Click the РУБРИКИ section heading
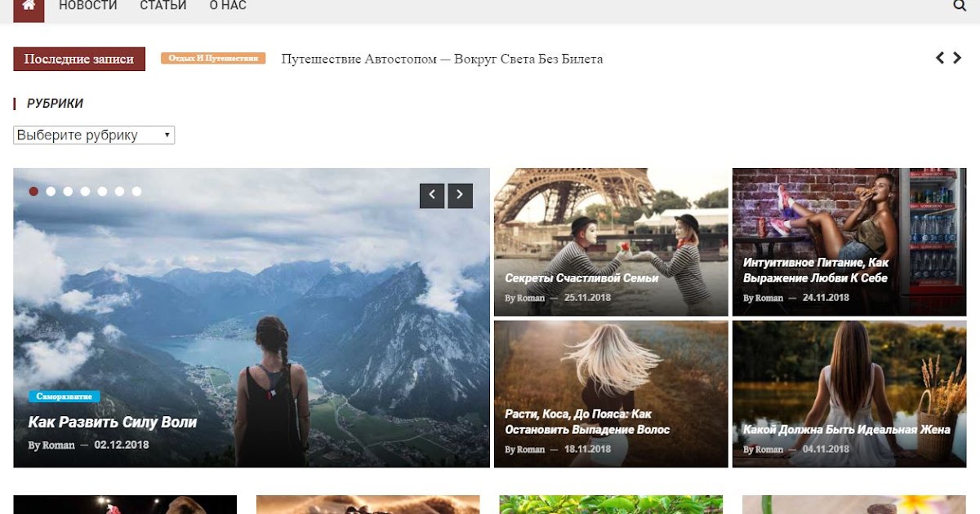Screen dimensions: 980x514 (x=55, y=104)
